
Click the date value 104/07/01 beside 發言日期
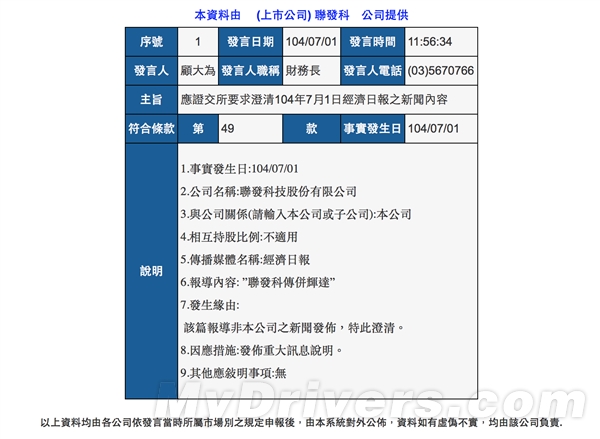point(311,42)
